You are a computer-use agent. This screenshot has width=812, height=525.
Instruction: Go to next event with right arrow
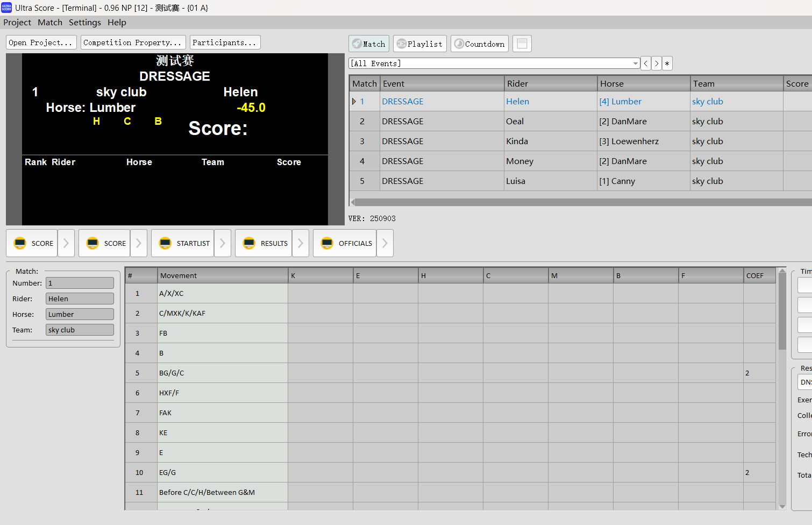point(657,63)
